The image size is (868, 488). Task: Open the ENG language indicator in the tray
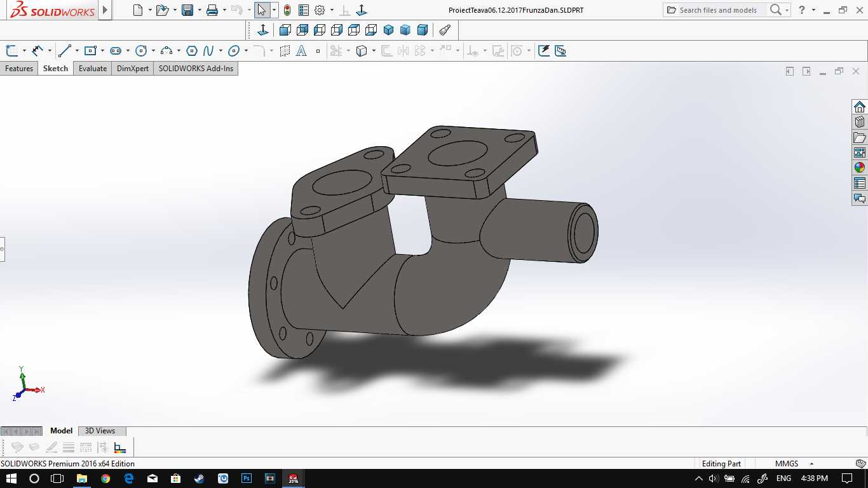[783, 478]
